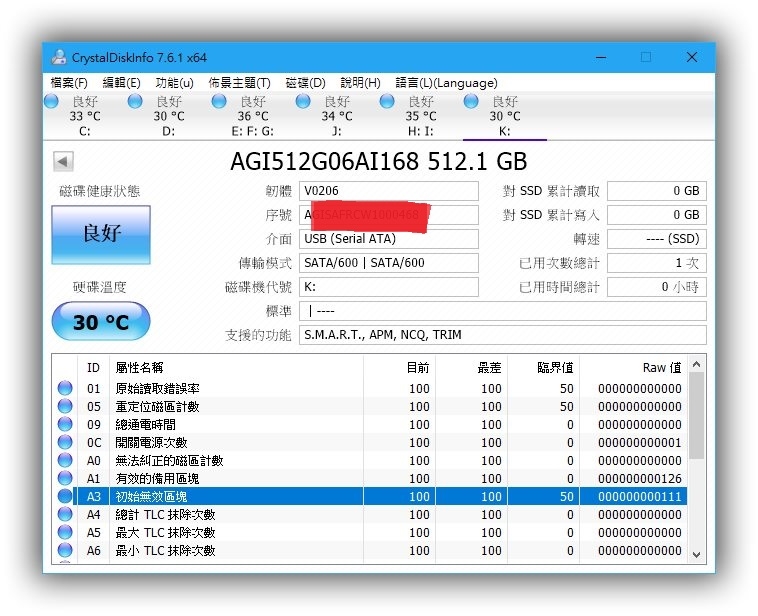758x616 pixels.
Task: Click status orb for attribute 01
Action: pos(65,388)
